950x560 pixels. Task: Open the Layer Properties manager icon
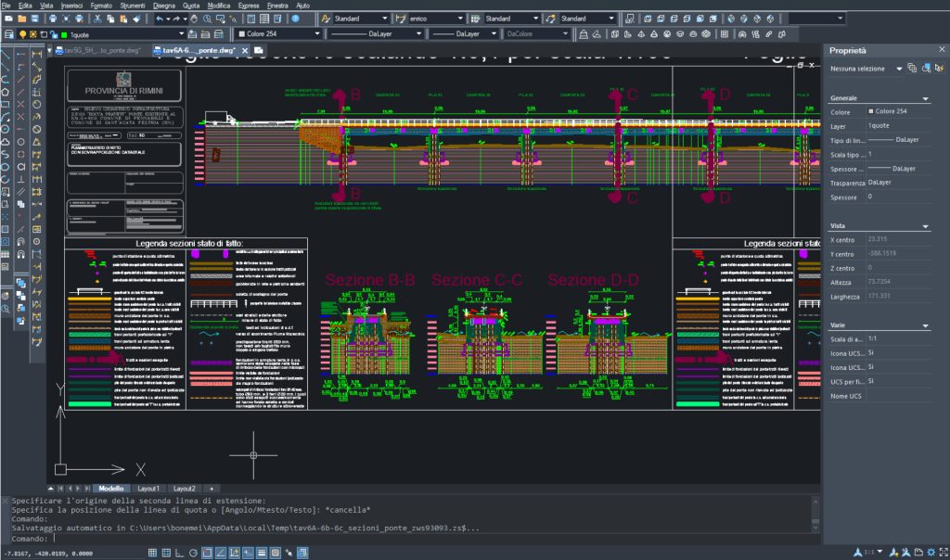point(7,33)
